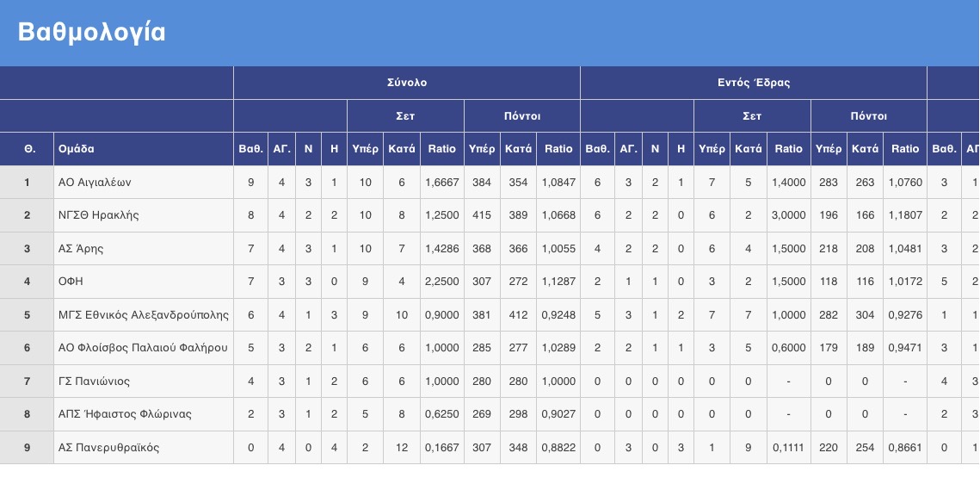Screen dimensions: 980x490
Task: Click the ΓΣ Πανιώνιος team name
Action: pyautogui.click(x=95, y=381)
